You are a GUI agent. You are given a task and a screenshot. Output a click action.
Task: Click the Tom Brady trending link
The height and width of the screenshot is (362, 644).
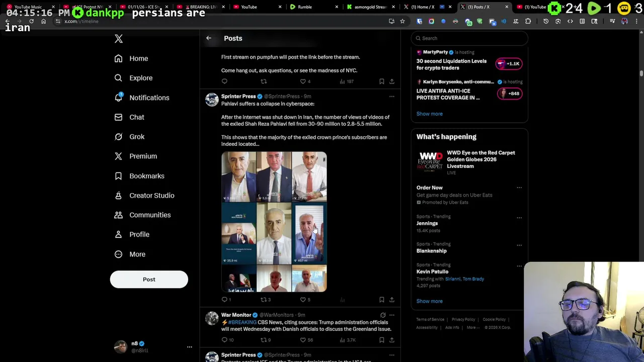click(473, 279)
